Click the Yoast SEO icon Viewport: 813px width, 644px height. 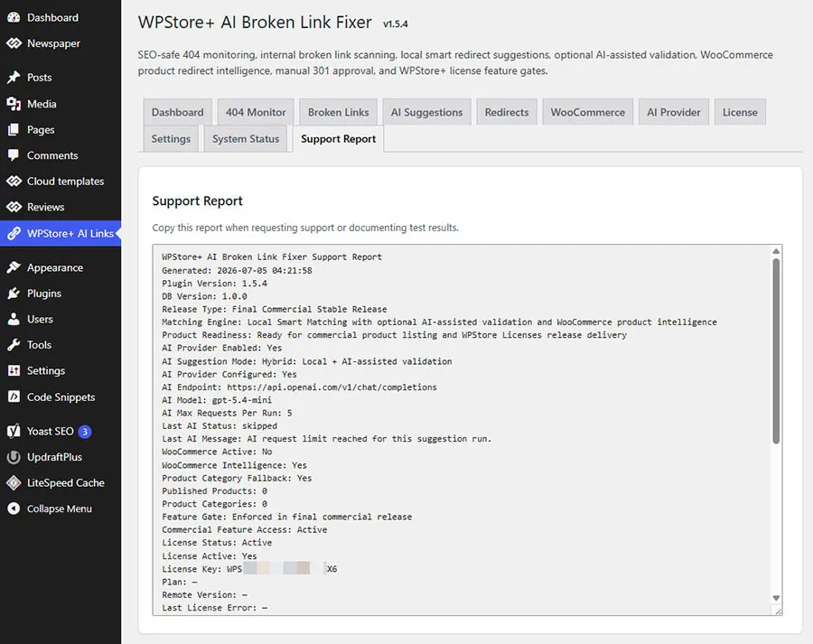14,431
